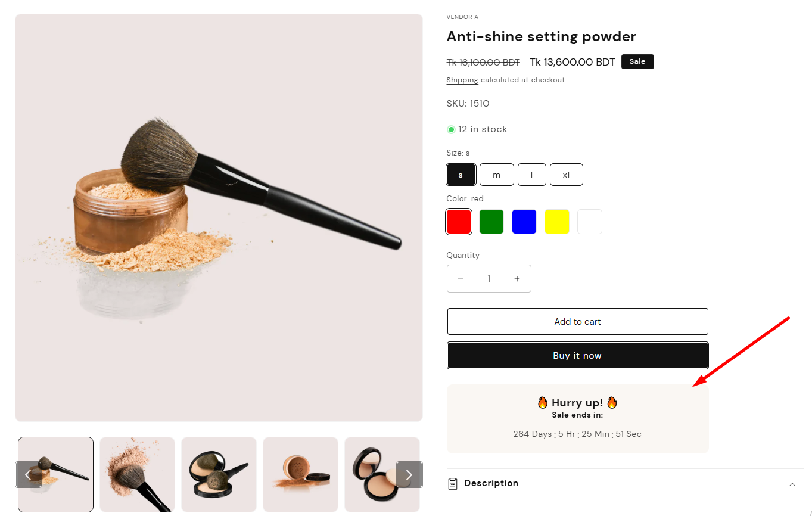Image resolution: width=812 pixels, height=516 pixels.
Task: Pick size xl option
Action: pyautogui.click(x=567, y=175)
